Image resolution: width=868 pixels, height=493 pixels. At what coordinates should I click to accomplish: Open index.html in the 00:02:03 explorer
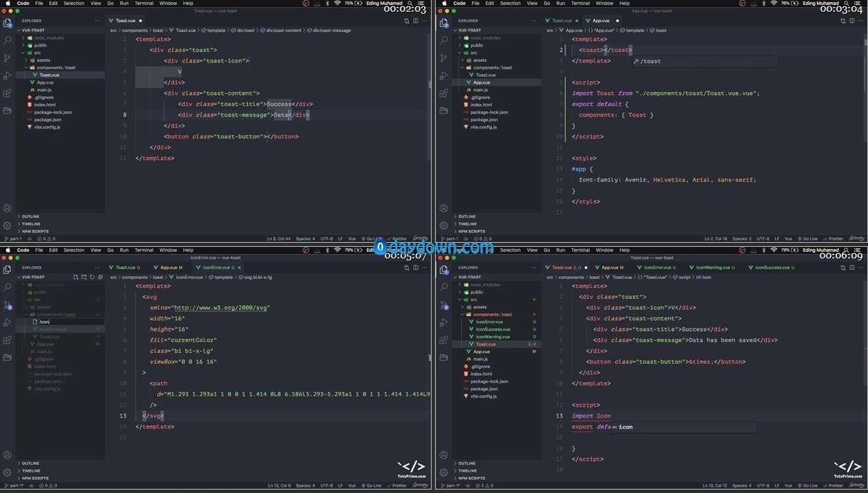click(45, 104)
